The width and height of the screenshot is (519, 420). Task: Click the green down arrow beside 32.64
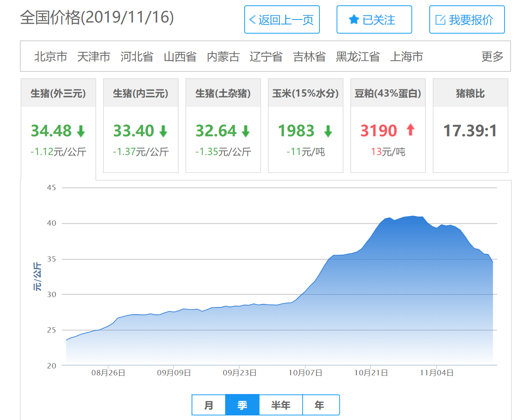coord(246,131)
